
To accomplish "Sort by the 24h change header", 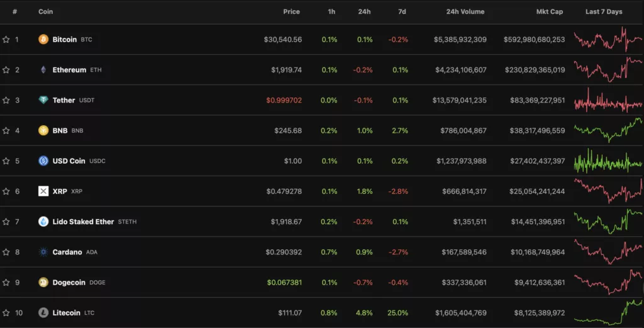I will [364, 11].
